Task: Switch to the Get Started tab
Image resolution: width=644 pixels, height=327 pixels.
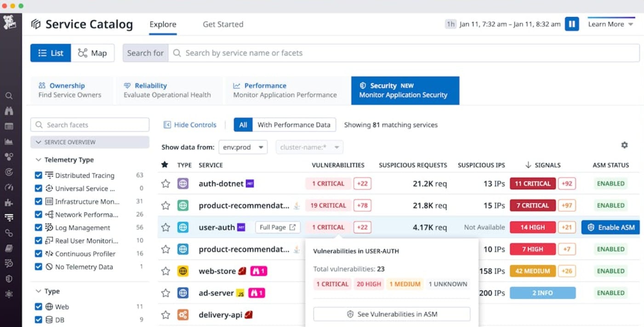Action: (x=222, y=24)
